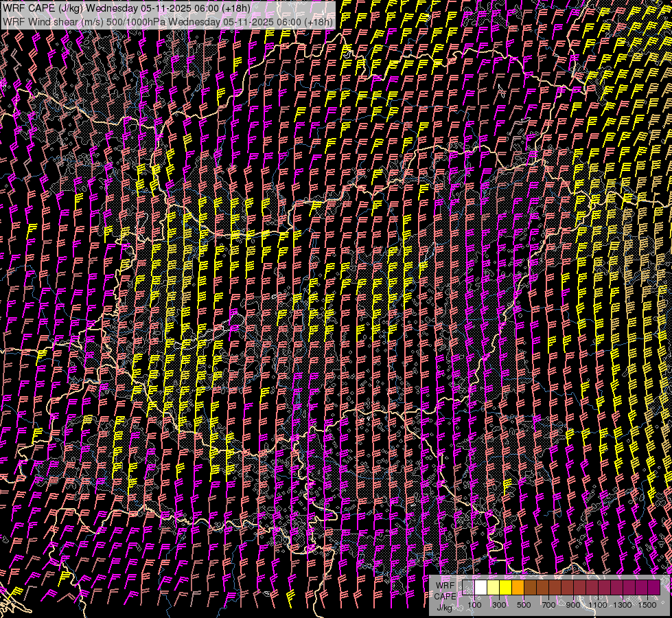Click the white swatch in the CAPE legend
Viewport: 672px width, 618px height.
coord(480,588)
